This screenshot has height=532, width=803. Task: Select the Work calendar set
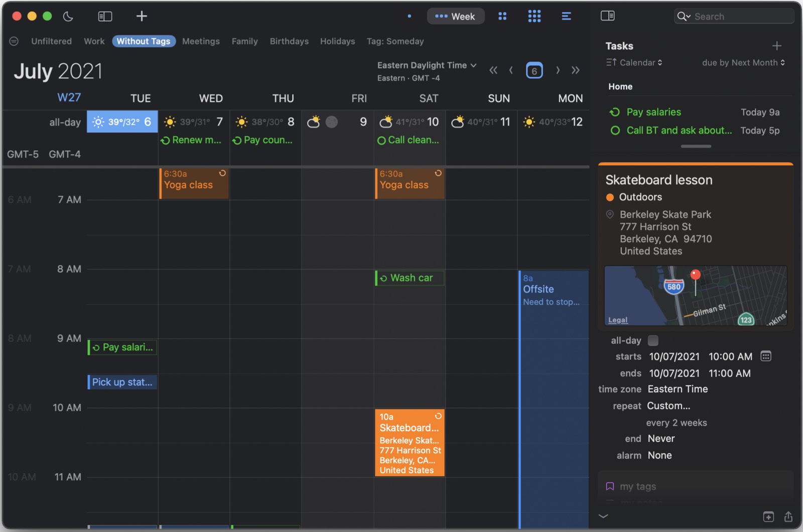point(94,41)
